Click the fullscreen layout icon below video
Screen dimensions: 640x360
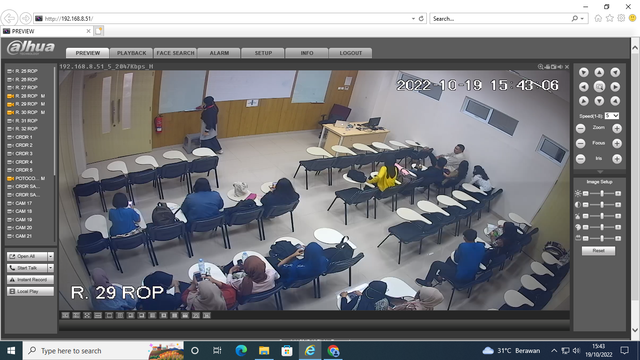[x=87, y=315]
